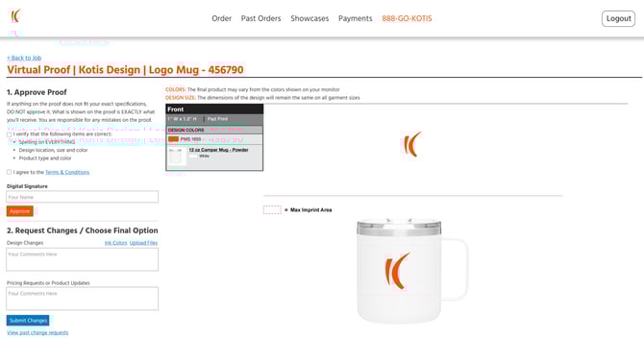Click the logo preview above the mug

(x=411, y=144)
